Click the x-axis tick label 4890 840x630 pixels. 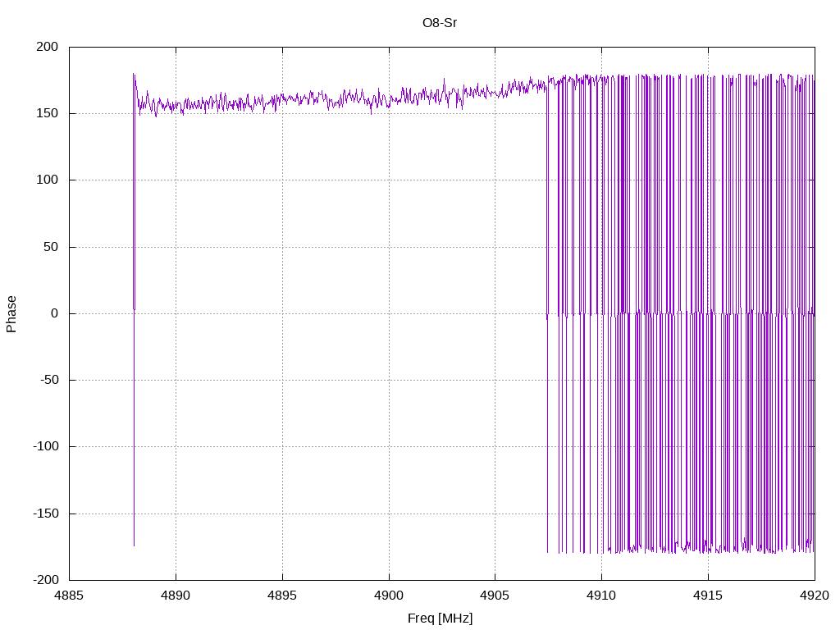pos(176,596)
